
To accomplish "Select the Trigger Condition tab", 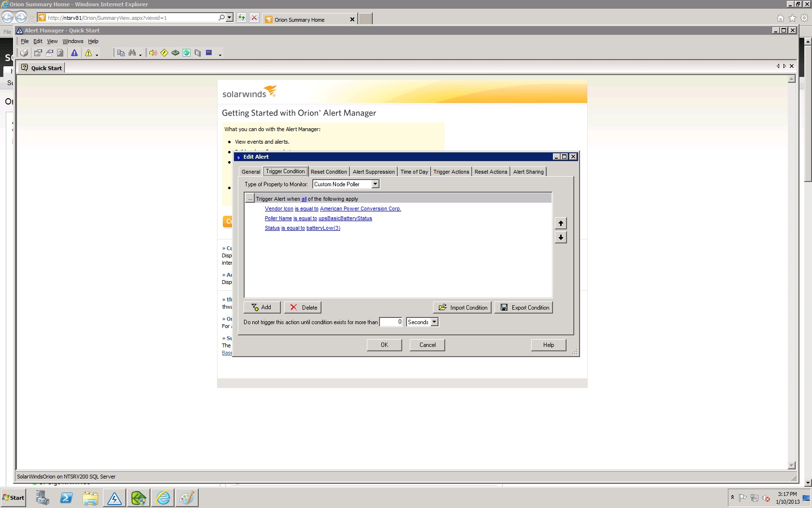I will (x=285, y=171).
